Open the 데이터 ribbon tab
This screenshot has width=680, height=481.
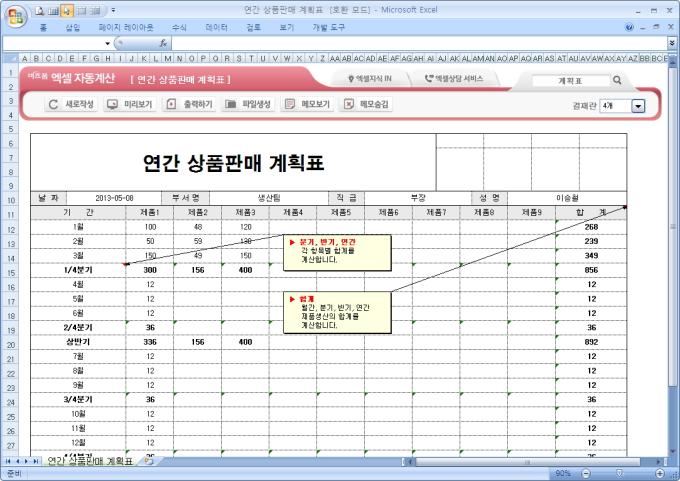216,28
